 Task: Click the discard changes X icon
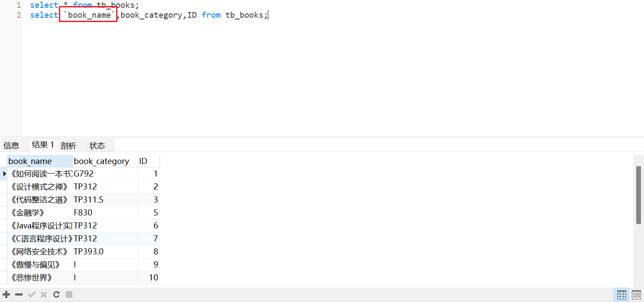(x=44, y=295)
